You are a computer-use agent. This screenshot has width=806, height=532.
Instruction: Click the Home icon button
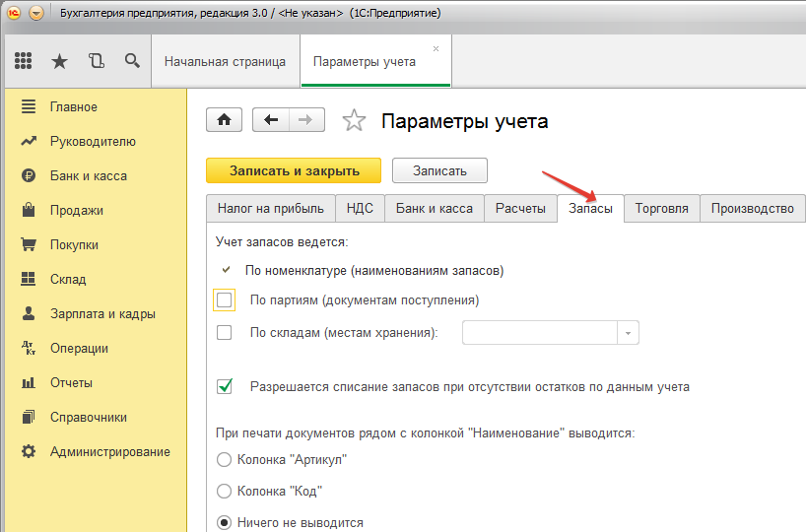(x=225, y=120)
